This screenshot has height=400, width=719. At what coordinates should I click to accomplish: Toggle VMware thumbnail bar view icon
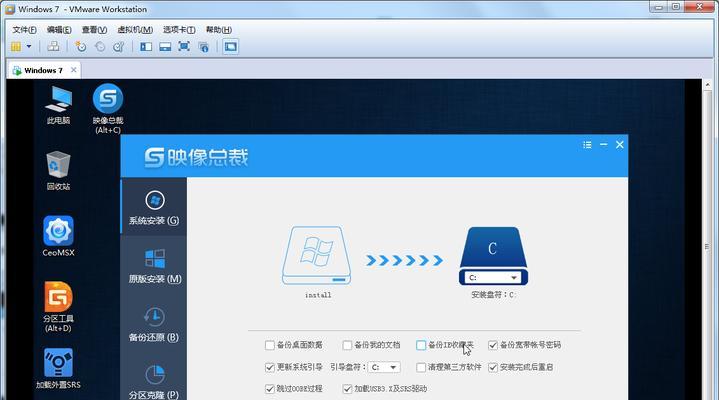pos(165,46)
